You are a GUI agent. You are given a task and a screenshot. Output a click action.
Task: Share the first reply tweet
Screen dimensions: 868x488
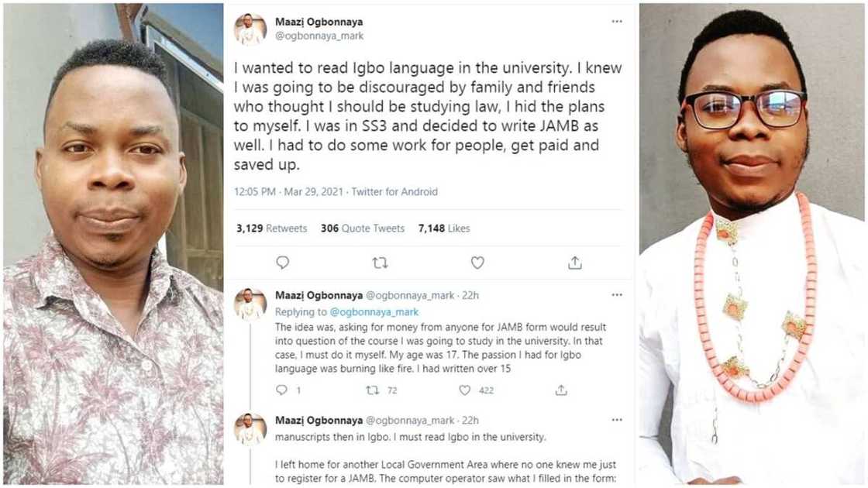(x=561, y=390)
